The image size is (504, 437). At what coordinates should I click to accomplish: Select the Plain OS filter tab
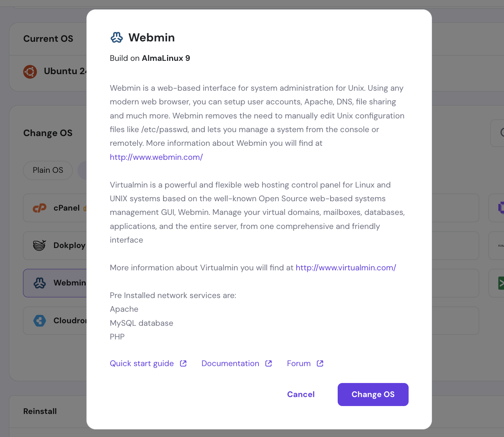click(48, 170)
